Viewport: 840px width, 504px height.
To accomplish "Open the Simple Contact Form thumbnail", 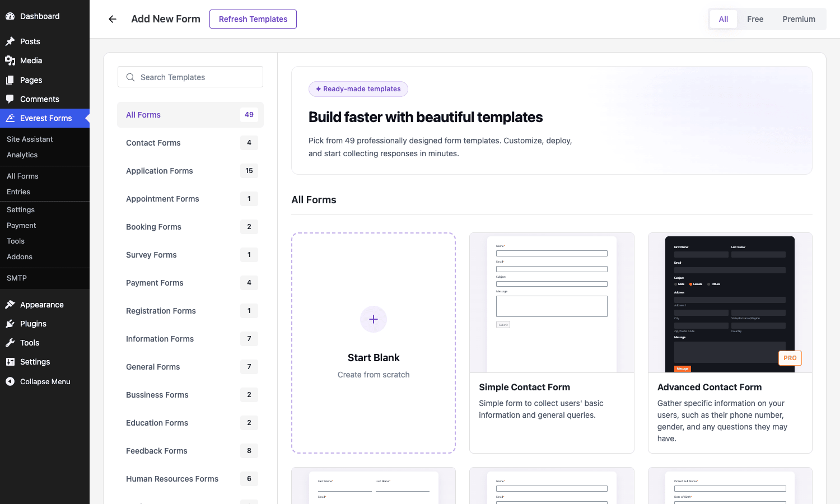I will [x=552, y=303].
